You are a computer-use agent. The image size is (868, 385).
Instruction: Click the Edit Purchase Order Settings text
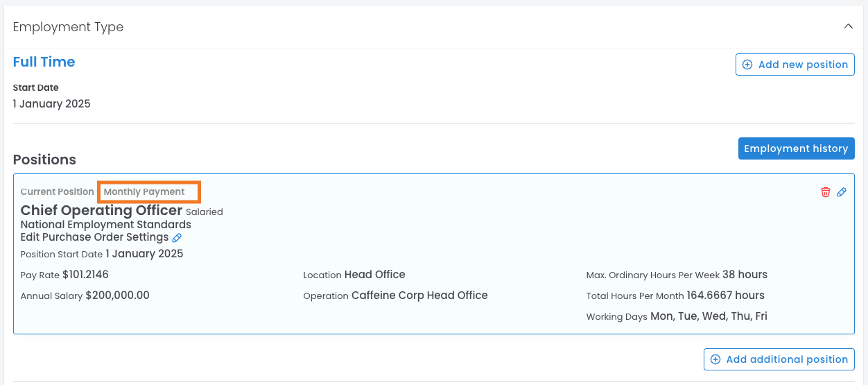click(94, 237)
